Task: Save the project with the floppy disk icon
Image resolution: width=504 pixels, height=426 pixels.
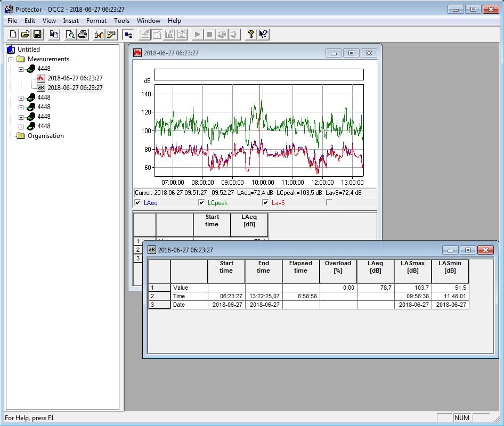Action: coord(38,34)
